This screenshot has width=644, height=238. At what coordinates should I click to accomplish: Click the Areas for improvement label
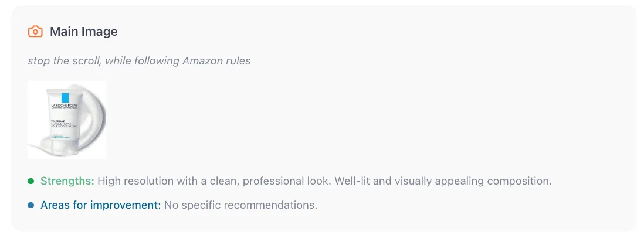point(100,206)
